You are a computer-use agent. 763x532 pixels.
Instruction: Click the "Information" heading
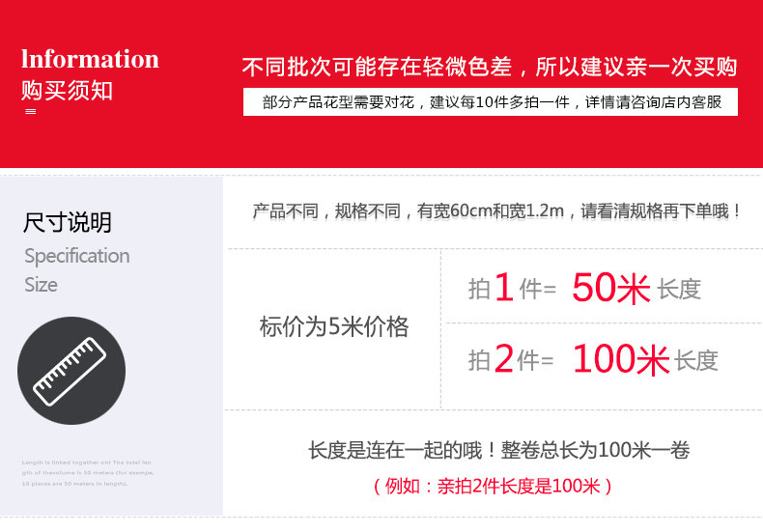coord(90,59)
